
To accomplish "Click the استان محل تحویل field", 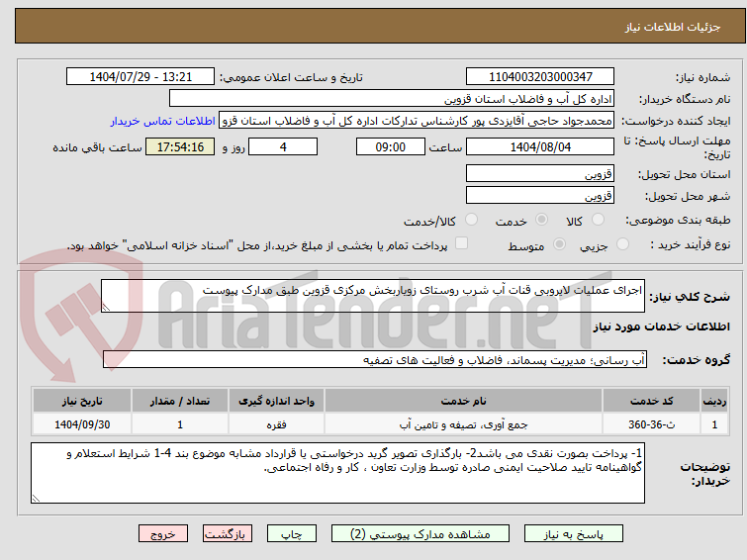I will point(540,173).
